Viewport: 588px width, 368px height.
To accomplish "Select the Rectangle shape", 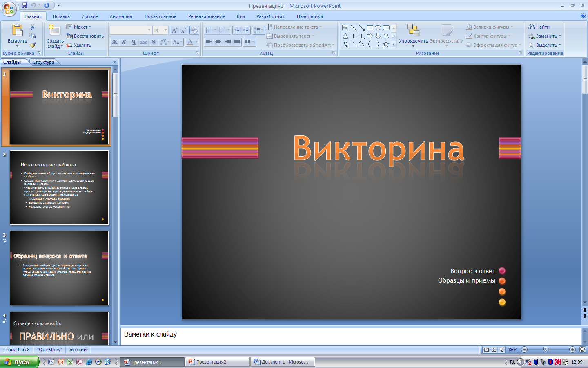I will click(370, 28).
